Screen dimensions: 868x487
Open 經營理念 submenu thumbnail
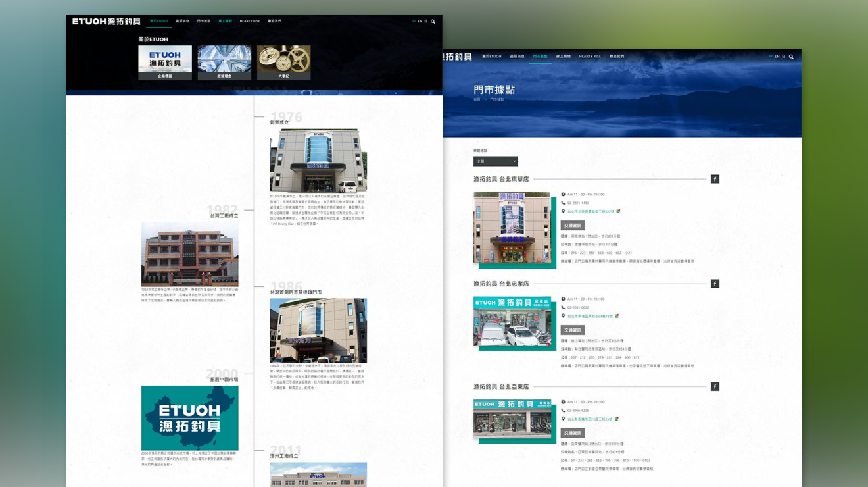[224, 63]
